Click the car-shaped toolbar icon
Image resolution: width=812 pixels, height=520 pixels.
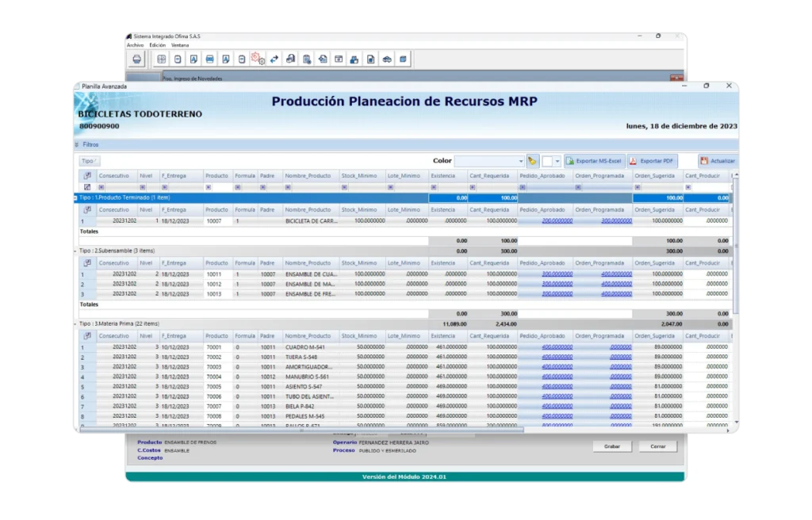tap(387, 59)
